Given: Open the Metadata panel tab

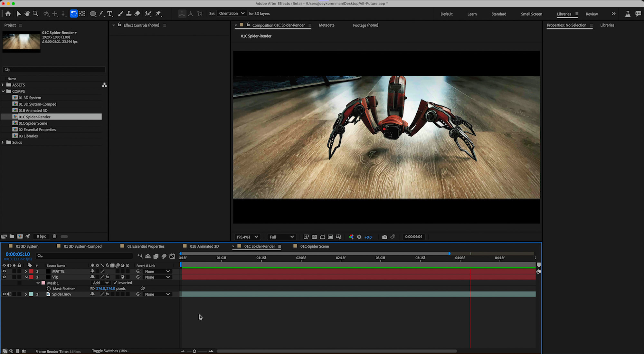Looking at the screenshot, I should click(x=327, y=25).
